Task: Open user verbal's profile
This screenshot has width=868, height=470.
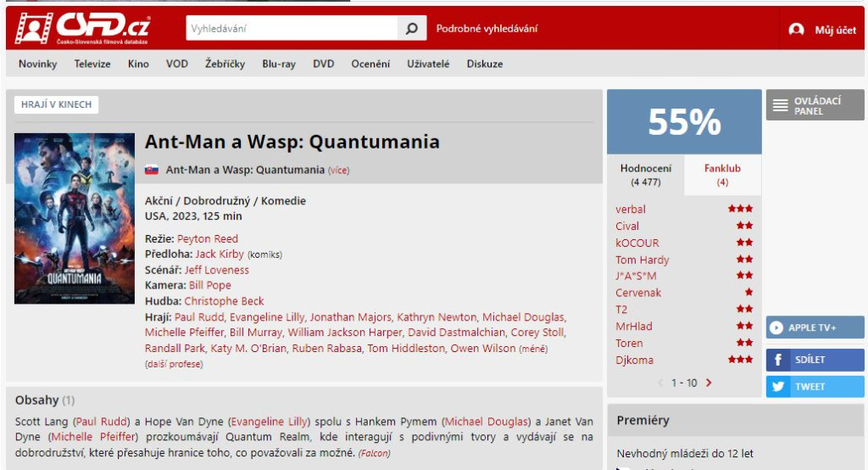Action: pyautogui.click(x=631, y=209)
